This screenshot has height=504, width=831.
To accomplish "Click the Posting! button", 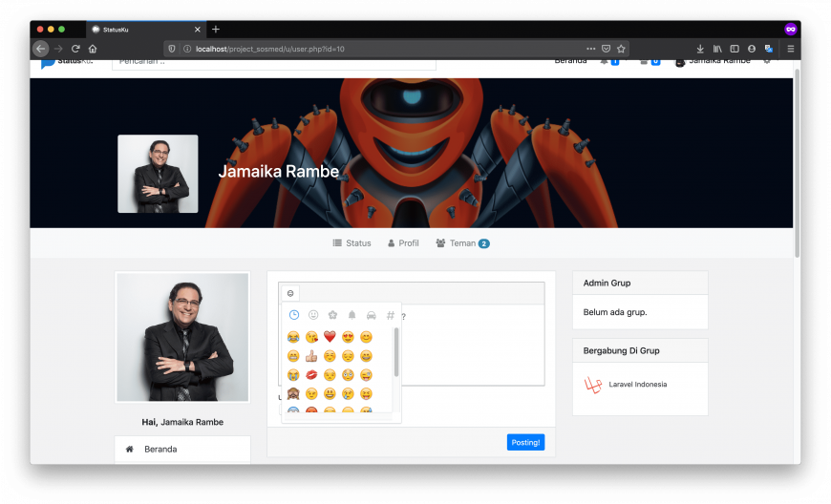I will point(525,442).
